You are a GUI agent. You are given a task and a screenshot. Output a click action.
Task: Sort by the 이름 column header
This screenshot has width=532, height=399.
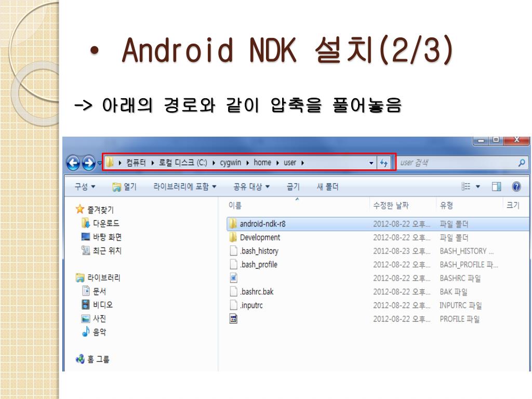235,205
